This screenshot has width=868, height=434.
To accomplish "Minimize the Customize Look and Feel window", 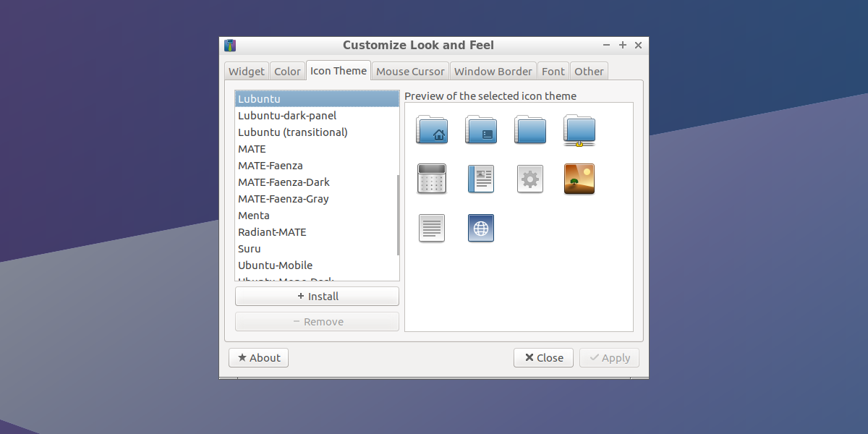I will [x=606, y=45].
